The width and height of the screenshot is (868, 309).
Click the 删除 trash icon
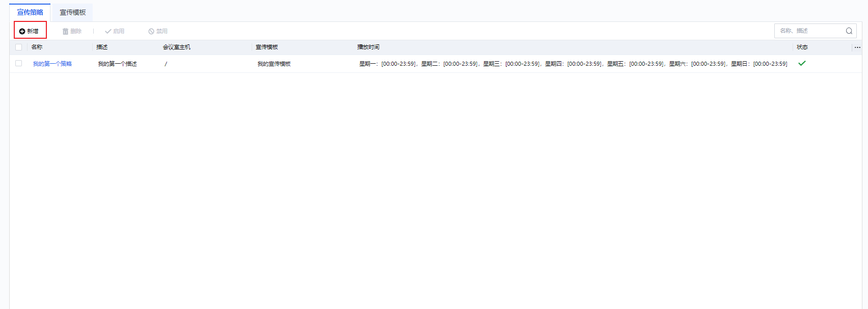tap(65, 31)
